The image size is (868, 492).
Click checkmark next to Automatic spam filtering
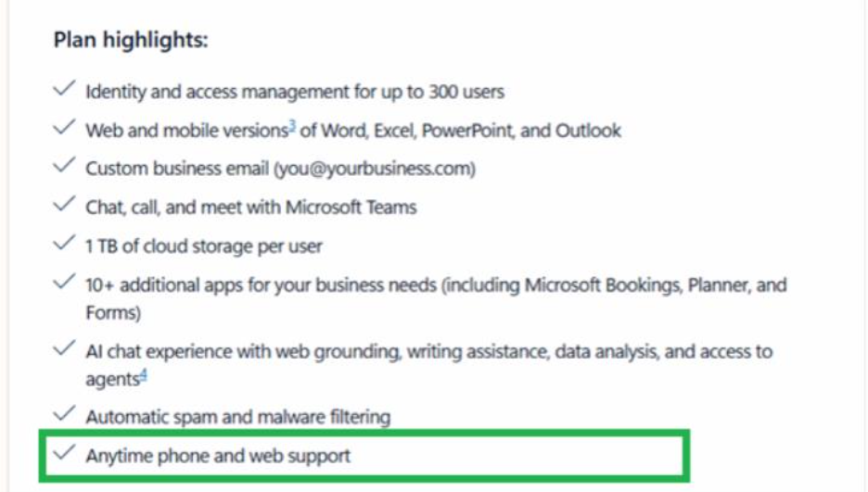(64, 413)
